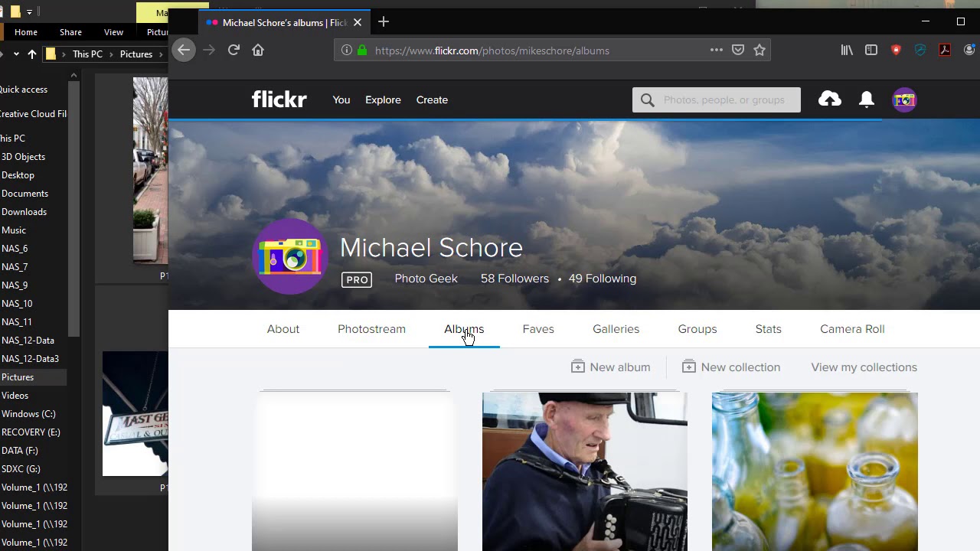
Task: Switch to the Faves tab
Action: (538, 329)
